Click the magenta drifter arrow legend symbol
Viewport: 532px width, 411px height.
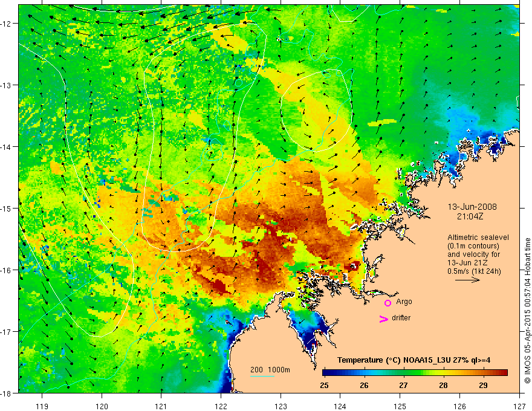coord(384,319)
